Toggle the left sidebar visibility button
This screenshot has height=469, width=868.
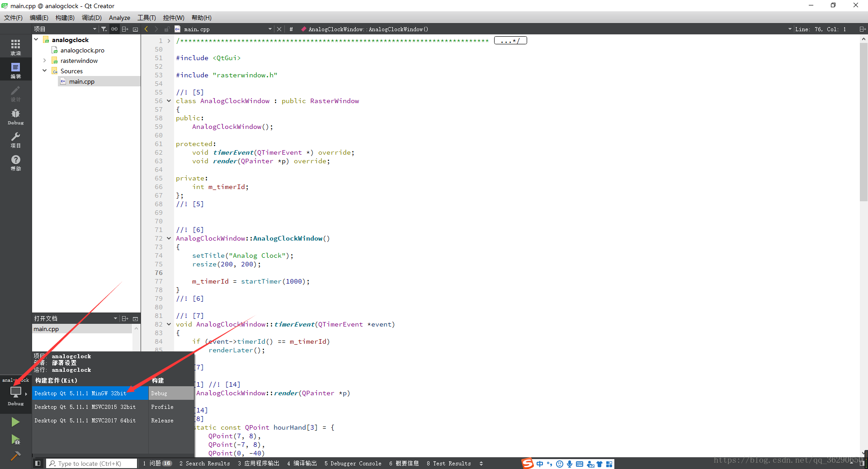coord(38,463)
